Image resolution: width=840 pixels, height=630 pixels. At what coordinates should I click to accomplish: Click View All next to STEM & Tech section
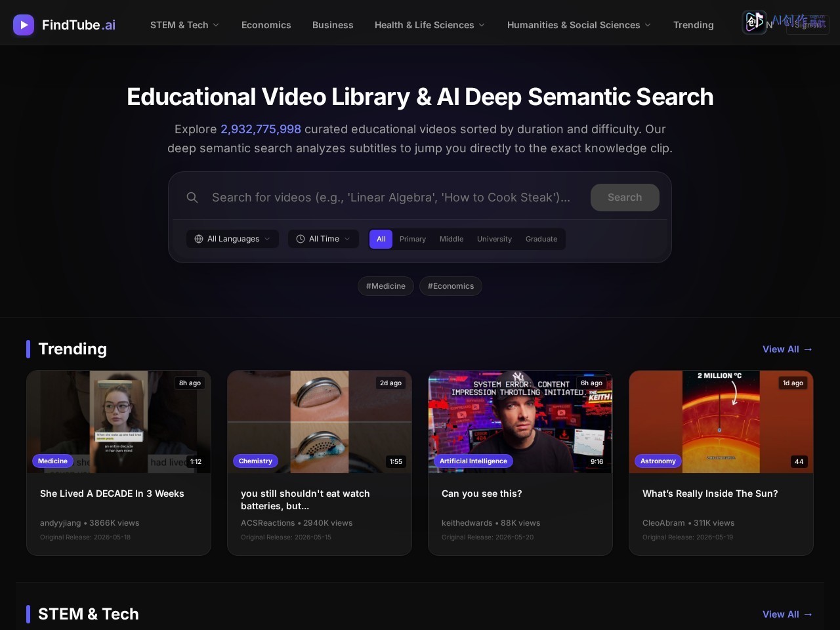[787, 614]
